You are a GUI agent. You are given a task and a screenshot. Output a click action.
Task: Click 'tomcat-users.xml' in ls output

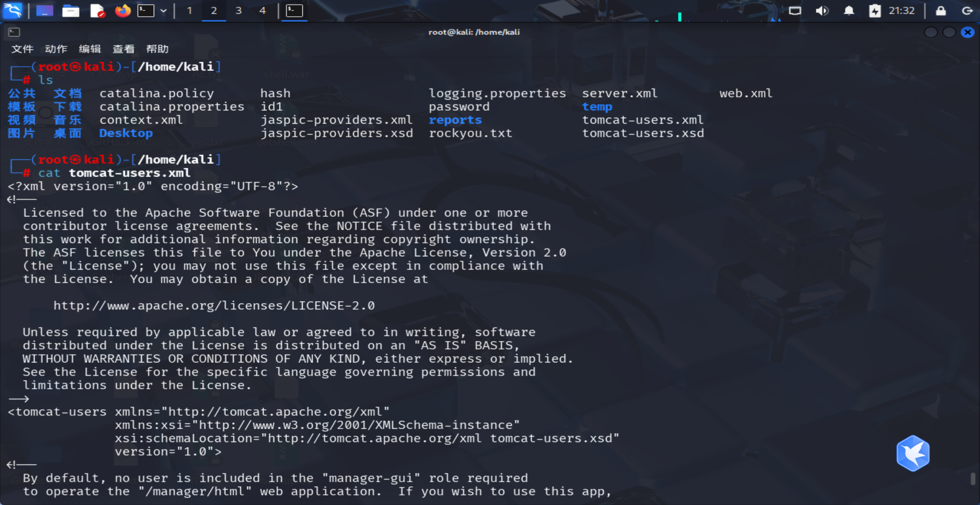(643, 120)
